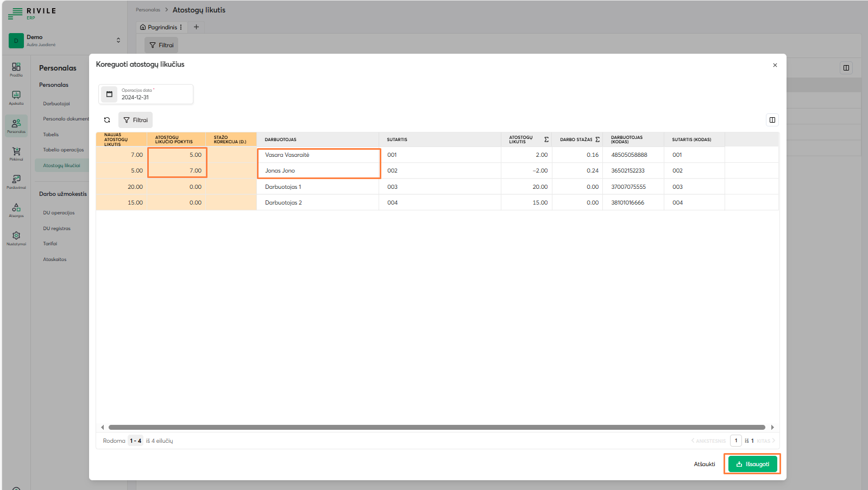Open DU operacijos menu item
Viewport: 868px width, 490px height.
(x=59, y=213)
